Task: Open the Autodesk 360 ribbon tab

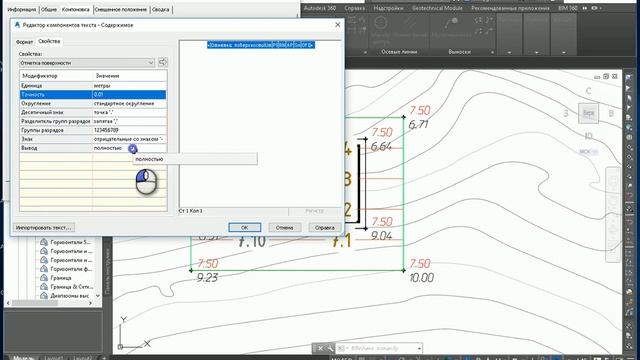Action: pos(320,8)
